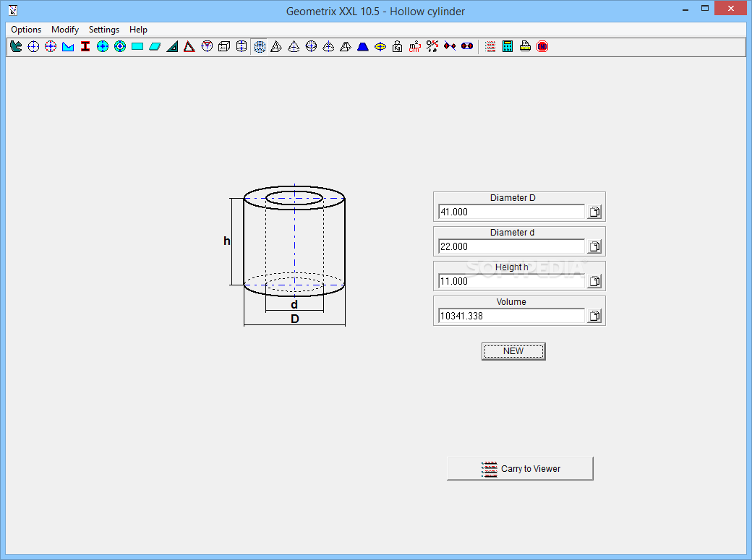Viewport: 752px width, 560px height.
Task: Copy the Volume value
Action: click(x=594, y=316)
